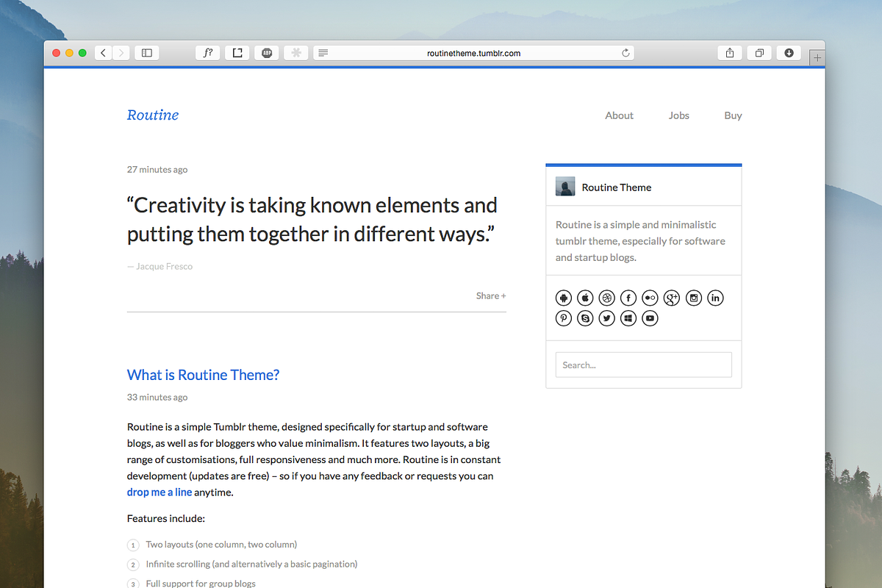The width and height of the screenshot is (882, 588).
Task: Open the Windows social icon link
Action: 628,318
